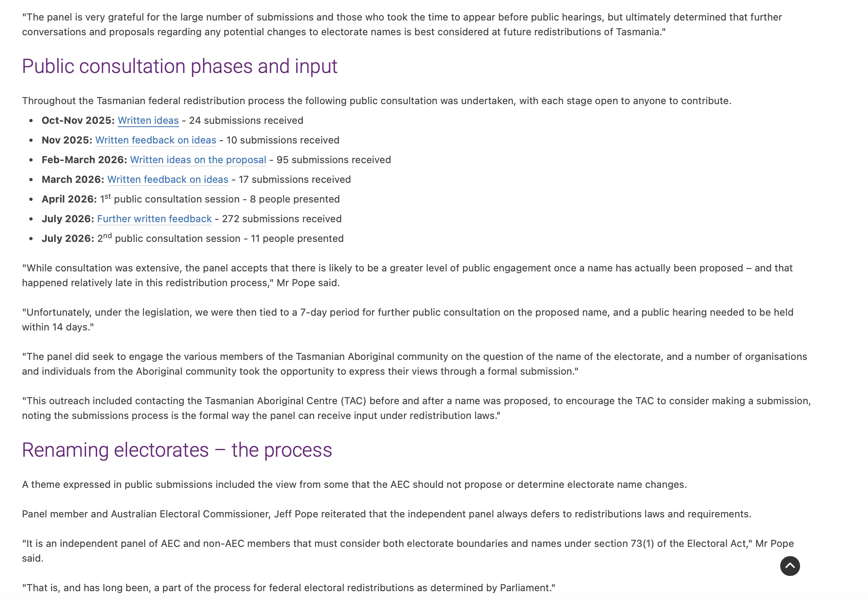Open Nov 2025 Written feedback on ideas link
Viewport: 868px width, 601px height.
tap(156, 140)
